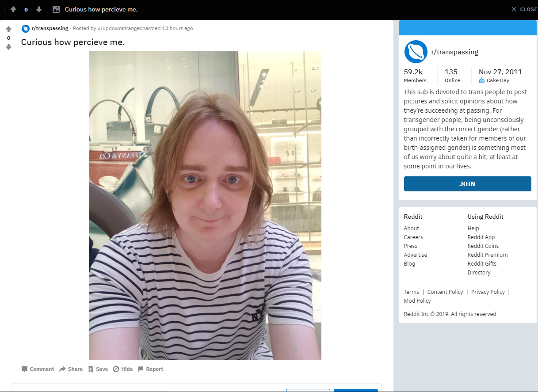Image resolution: width=538 pixels, height=392 pixels.
Task: Click the 135 Online count
Action: (452, 76)
